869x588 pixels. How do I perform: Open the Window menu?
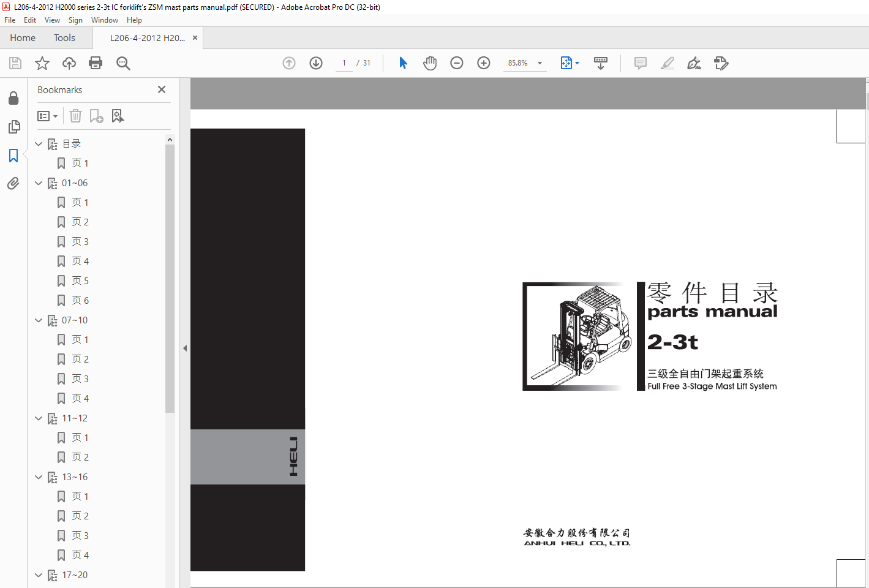pyautogui.click(x=105, y=20)
